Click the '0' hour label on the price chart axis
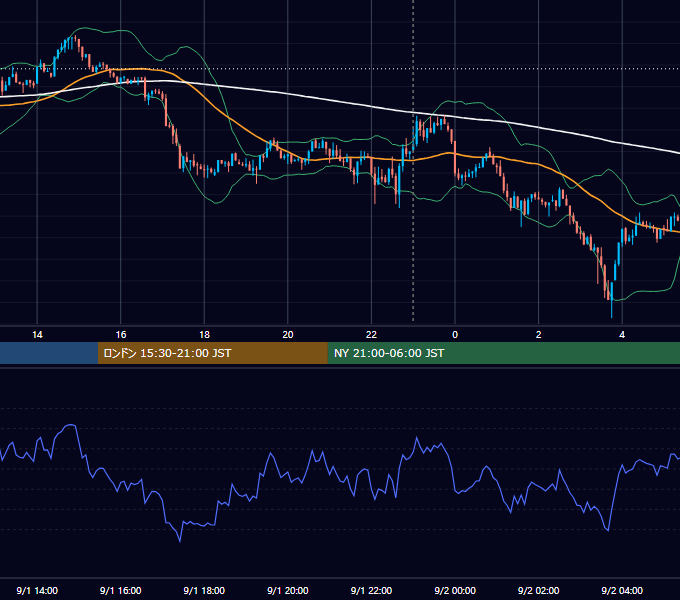The width and height of the screenshot is (680, 600). tap(455, 335)
